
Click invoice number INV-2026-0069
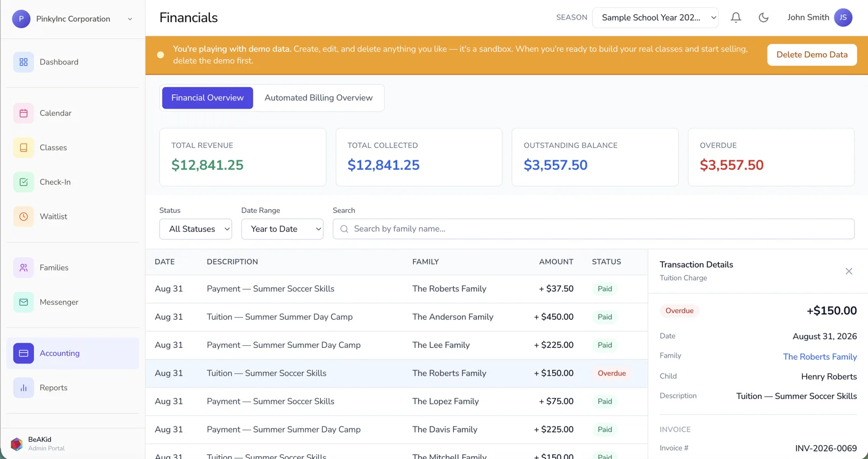826,448
